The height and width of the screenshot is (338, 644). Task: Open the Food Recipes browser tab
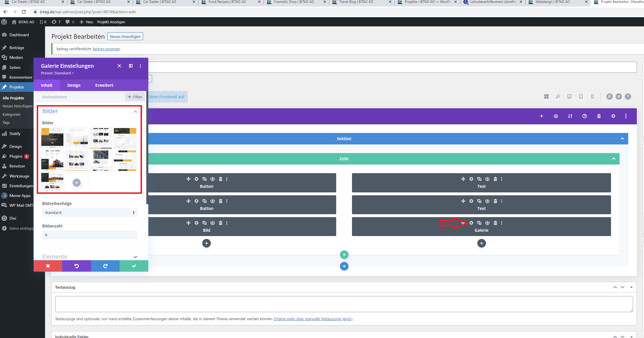pos(227,2)
